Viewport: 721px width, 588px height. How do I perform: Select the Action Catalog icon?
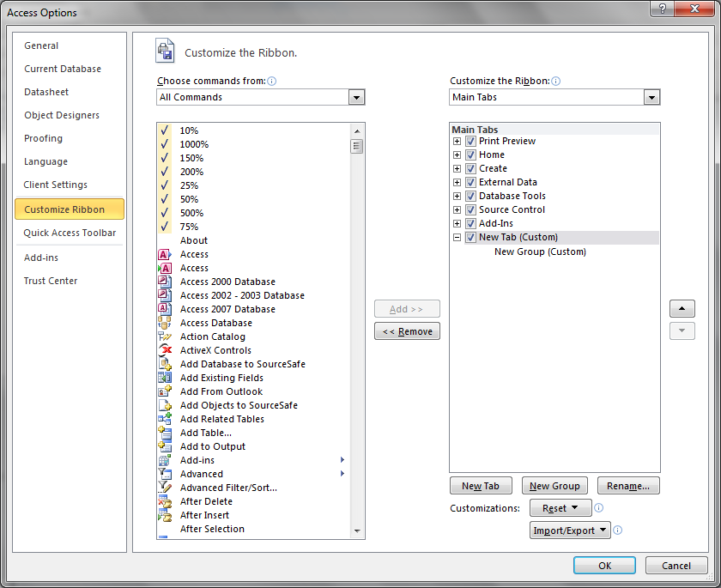(165, 336)
